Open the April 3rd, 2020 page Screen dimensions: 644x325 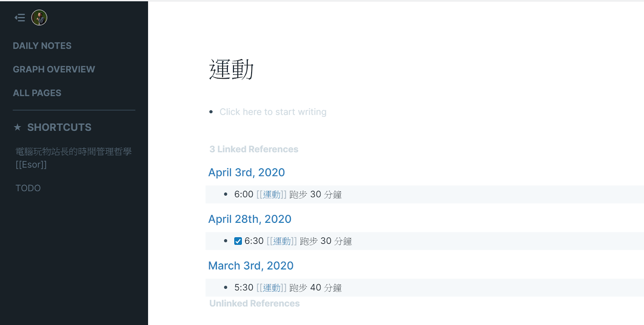tap(246, 172)
